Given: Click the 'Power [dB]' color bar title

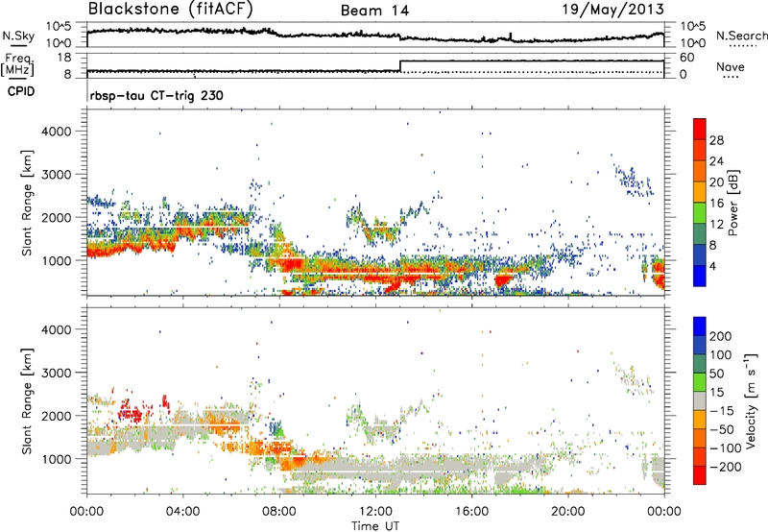Looking at the screenshot, I should point(732,203).
